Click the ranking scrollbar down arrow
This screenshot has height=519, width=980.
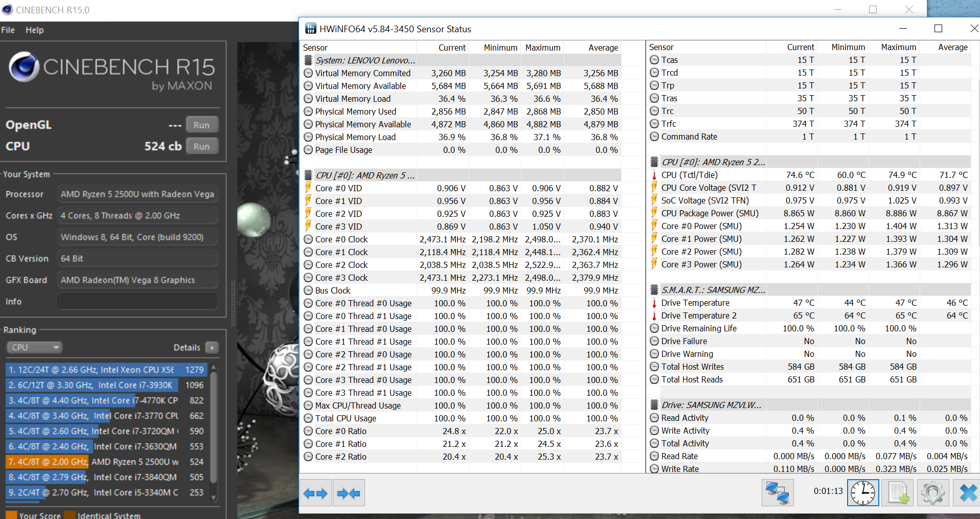click(x=214, y=498)
